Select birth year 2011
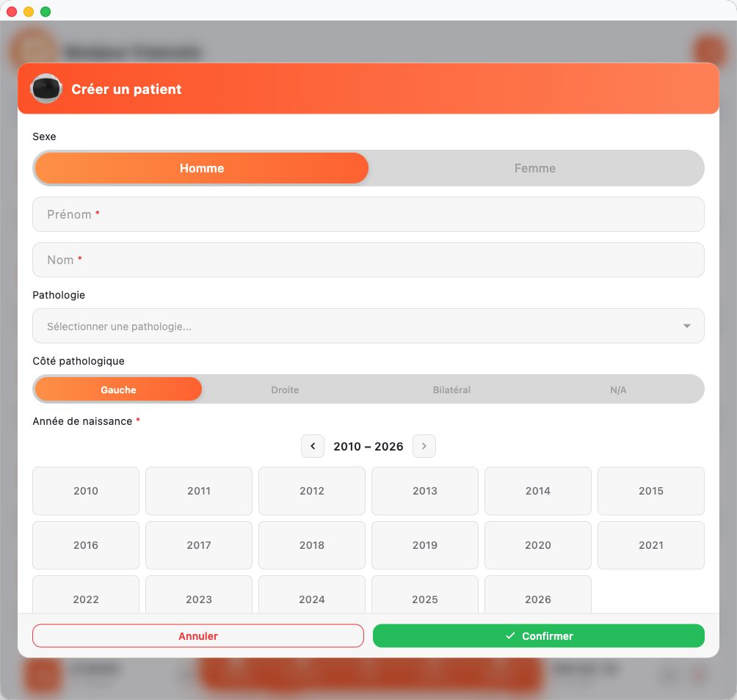The image size is (737, 700). pos(199,491)
